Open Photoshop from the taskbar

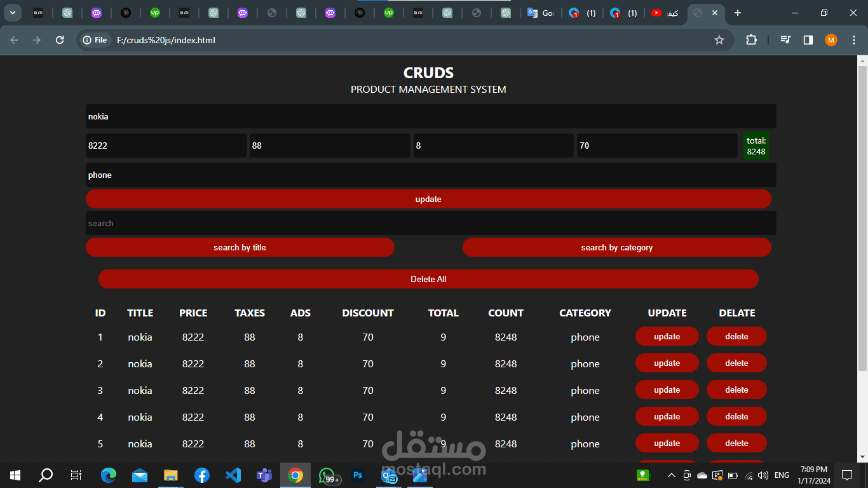[358, 475]
